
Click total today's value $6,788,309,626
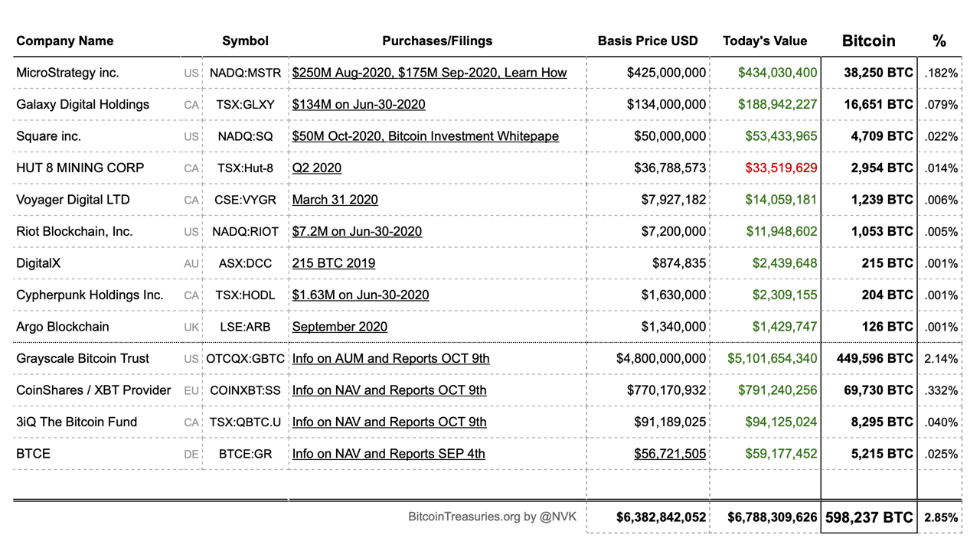tap(773, 517)
